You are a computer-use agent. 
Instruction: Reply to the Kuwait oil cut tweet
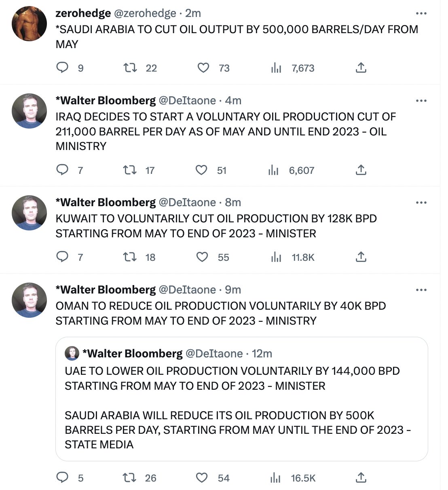(x=62, y=257)
